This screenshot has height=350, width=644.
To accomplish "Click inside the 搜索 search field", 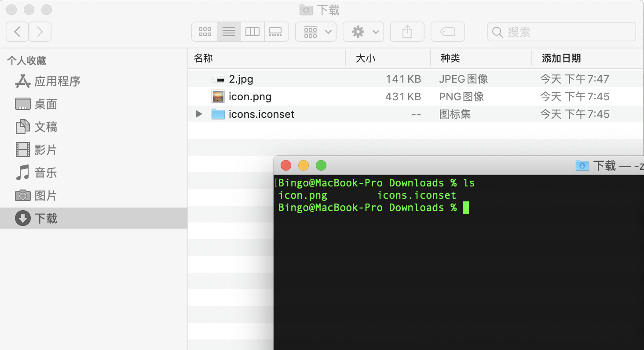I will (x=562, y=31).
